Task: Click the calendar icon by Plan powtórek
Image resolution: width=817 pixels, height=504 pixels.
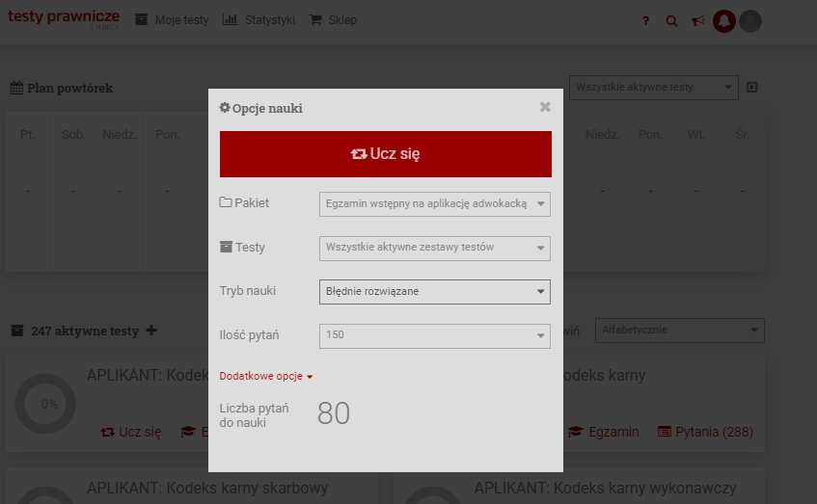Action: (16, 88)
